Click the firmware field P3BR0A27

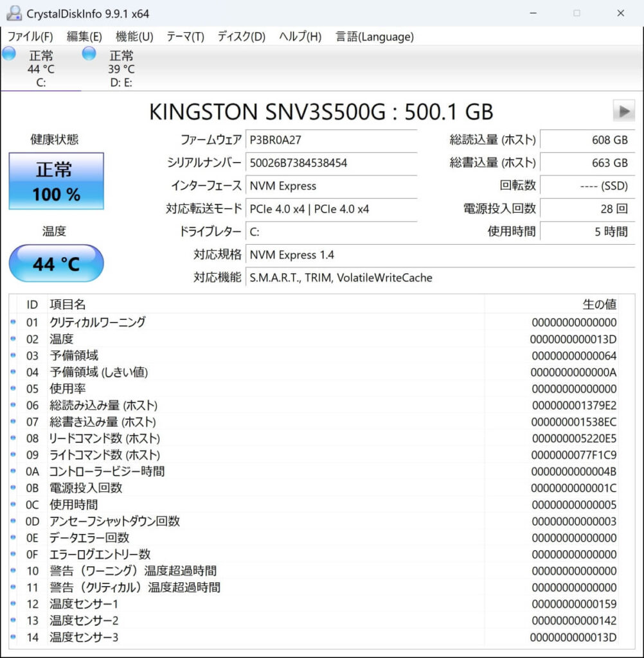[331, 139]
